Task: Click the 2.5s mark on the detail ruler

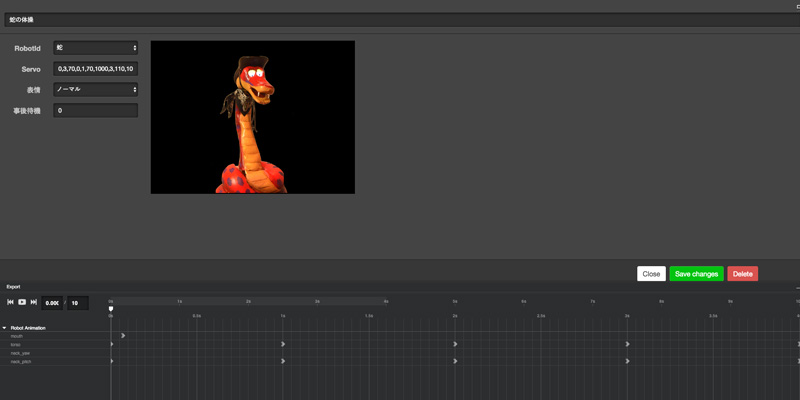Action: click(541, 316)
